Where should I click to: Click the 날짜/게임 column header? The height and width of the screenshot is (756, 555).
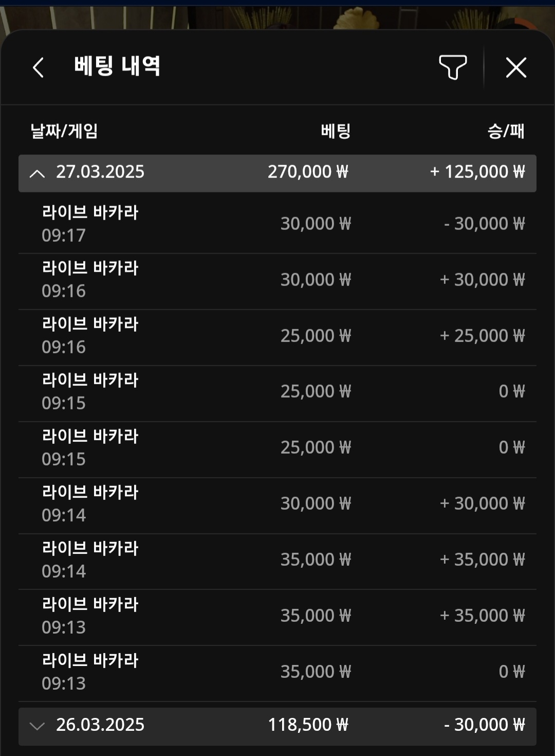coord(64,131)
